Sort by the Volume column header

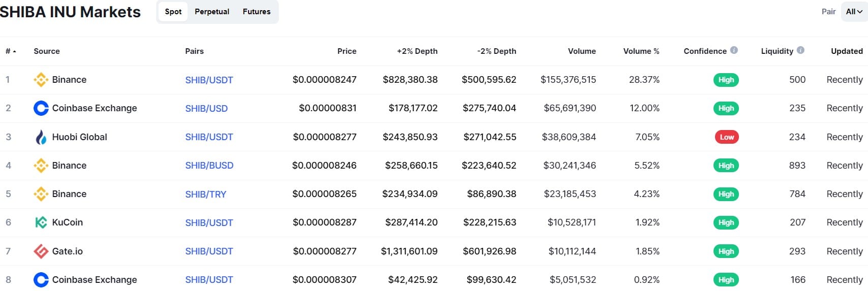[x=582, y=51]
